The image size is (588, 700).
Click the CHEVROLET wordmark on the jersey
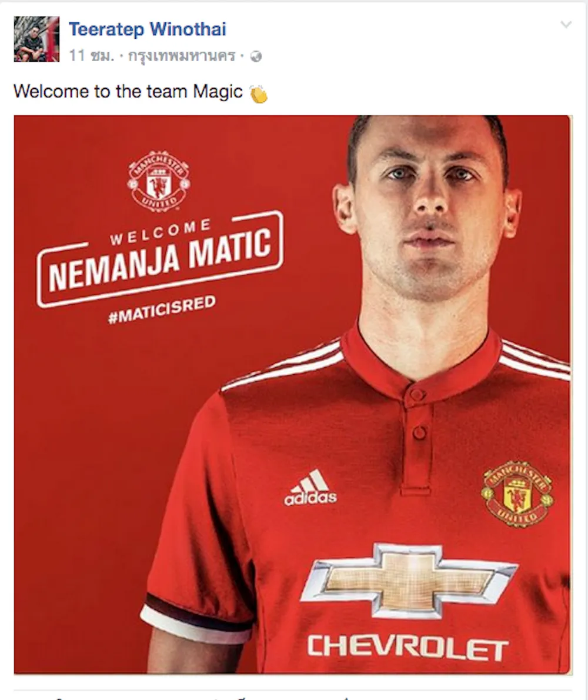[x=407, y=648]
